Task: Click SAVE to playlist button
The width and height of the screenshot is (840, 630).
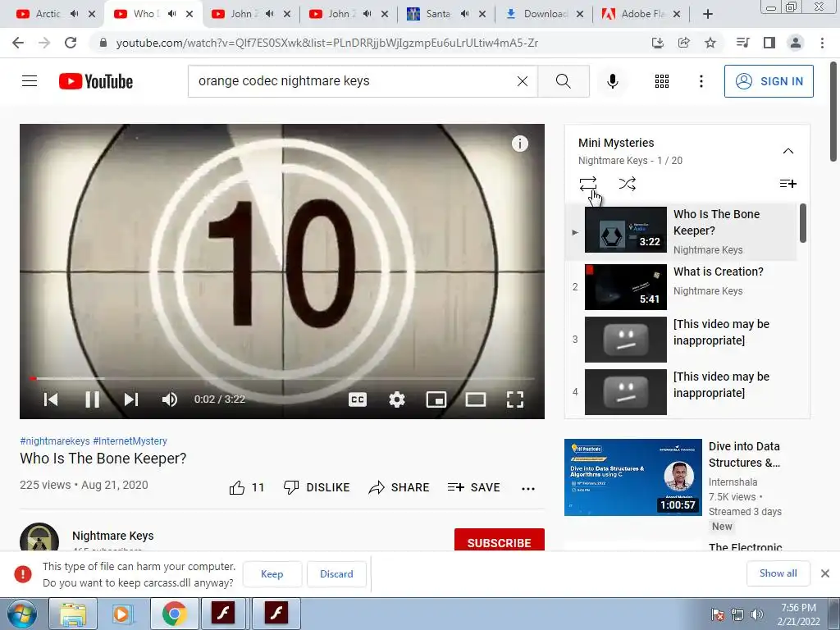Action: pos(473,487)
